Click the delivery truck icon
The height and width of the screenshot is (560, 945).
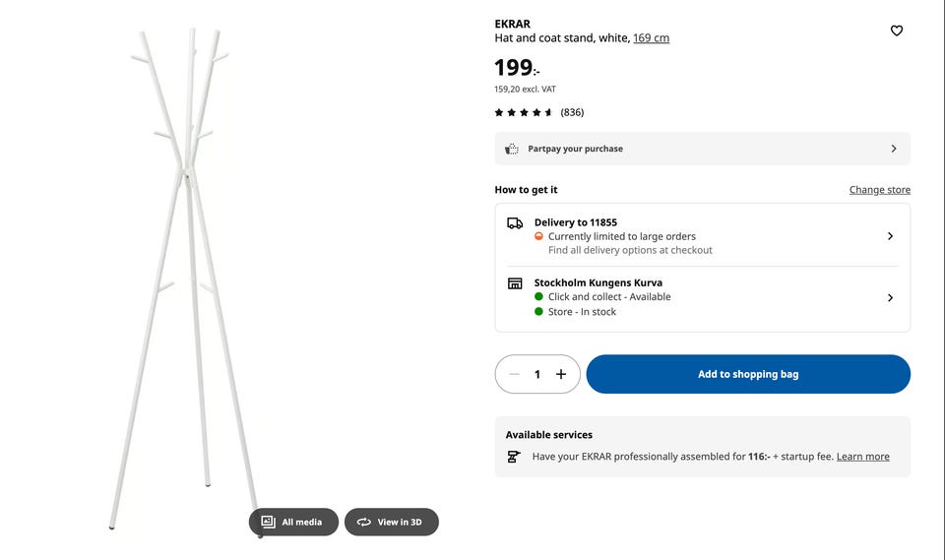(x=515, y=223)
